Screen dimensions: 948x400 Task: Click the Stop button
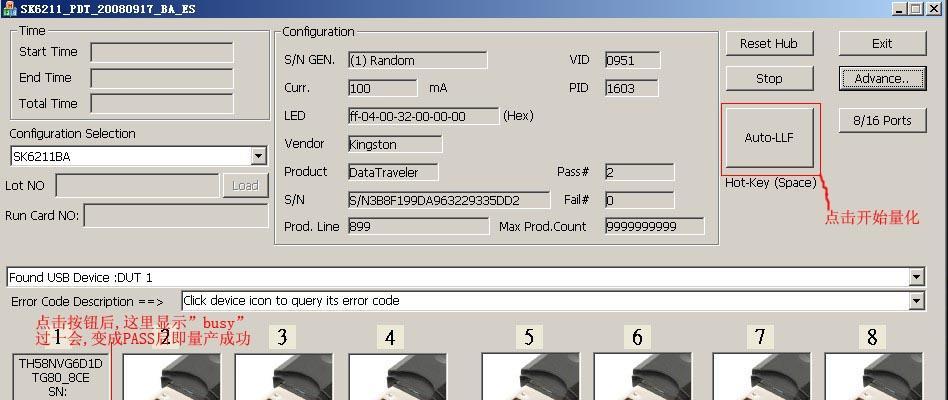click(769, 79)
